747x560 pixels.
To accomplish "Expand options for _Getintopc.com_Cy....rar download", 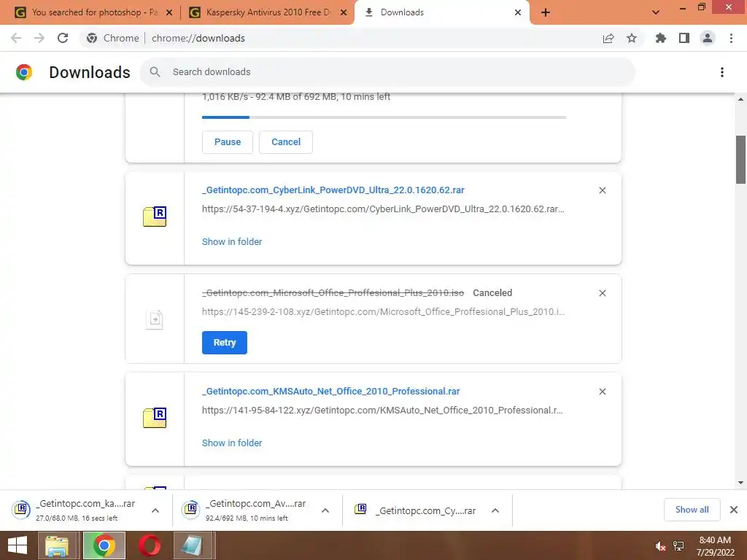I will pyautogui.click(x=495, y=510).
